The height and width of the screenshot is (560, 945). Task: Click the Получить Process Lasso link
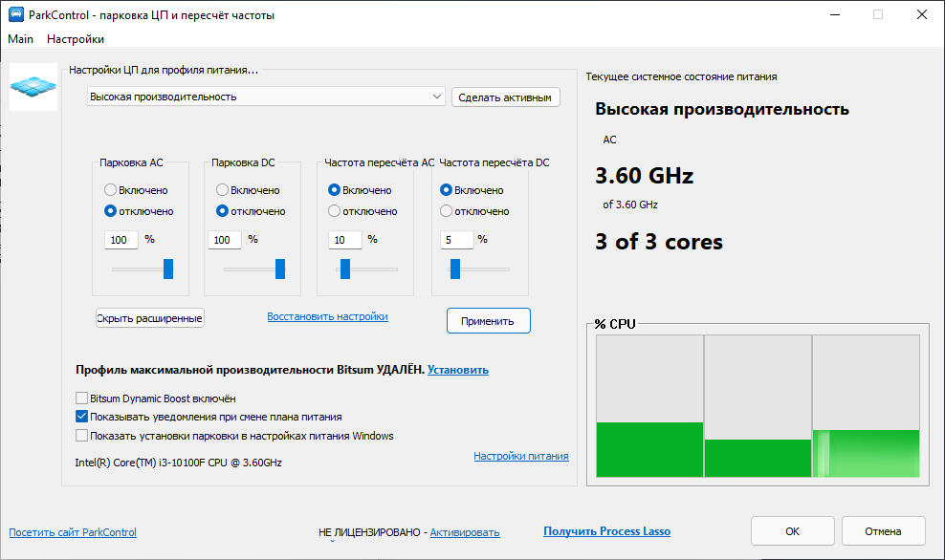click(x=607, y=531)
